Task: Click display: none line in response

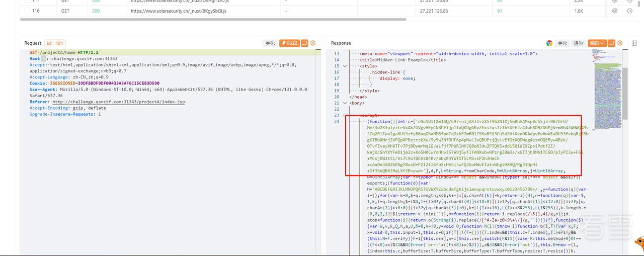Action: (397, 78)
